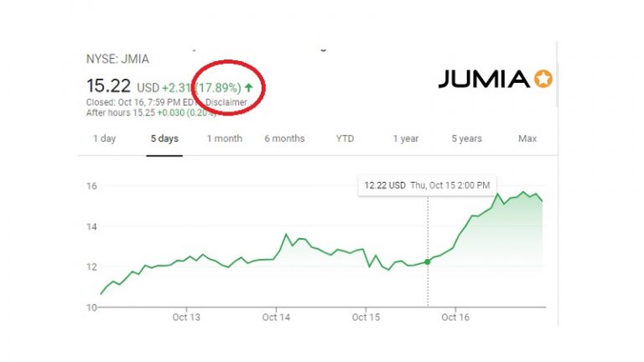644x362 pixels.
Task: Show the 5 years chart range
Action: tap(466, 139)
